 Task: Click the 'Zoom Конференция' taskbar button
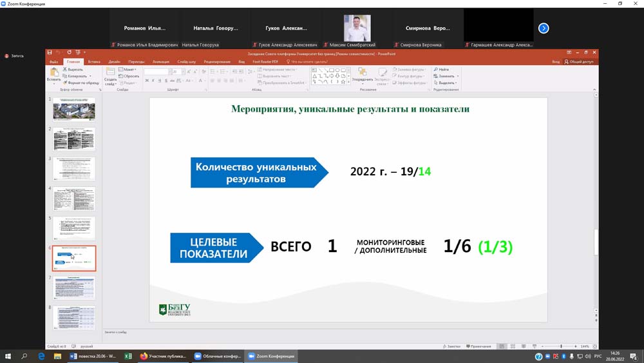pyautogui.click(x=271, y=356)
